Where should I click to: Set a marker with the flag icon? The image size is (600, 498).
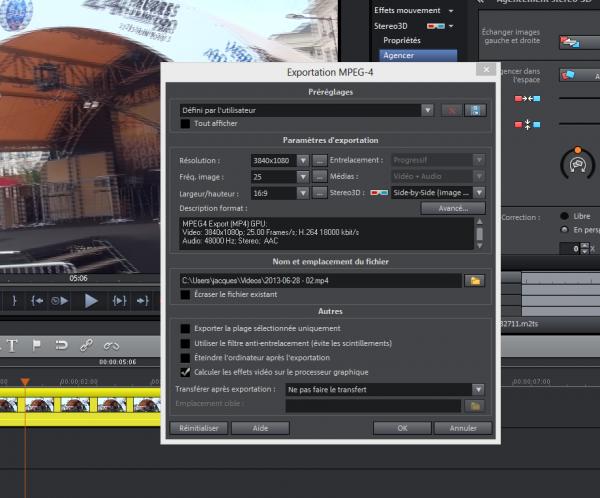[x=37, y=345]
